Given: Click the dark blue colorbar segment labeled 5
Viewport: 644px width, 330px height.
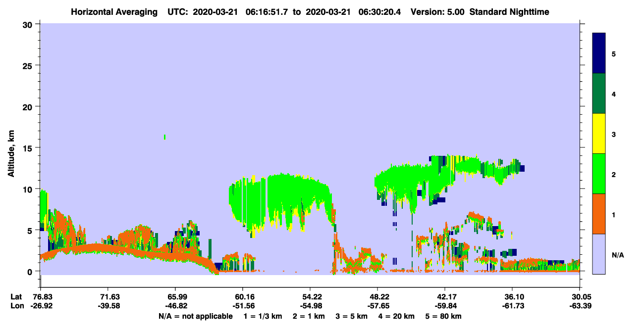Looking at the screenshot, I should (x=599, y=53).
